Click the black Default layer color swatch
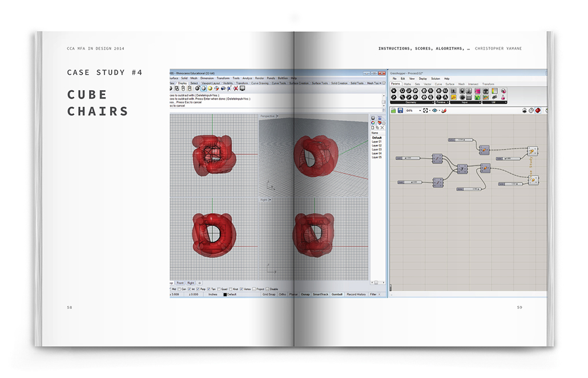Viewport: 588px width, 378px height. point(225,294)
